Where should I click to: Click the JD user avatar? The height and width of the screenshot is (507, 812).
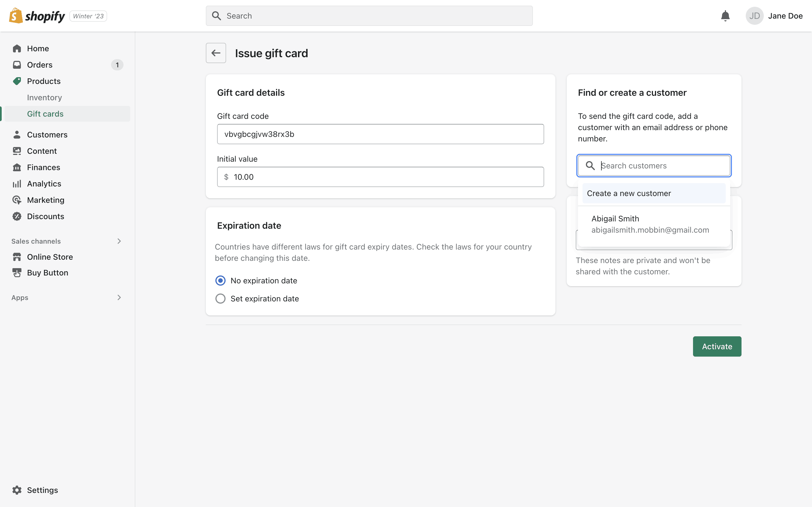click(754, 16)
